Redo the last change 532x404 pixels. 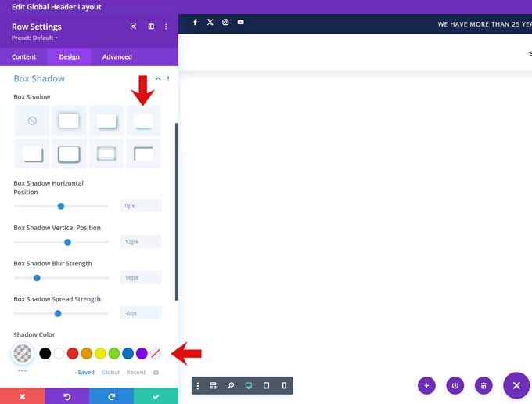click(111, 396)
